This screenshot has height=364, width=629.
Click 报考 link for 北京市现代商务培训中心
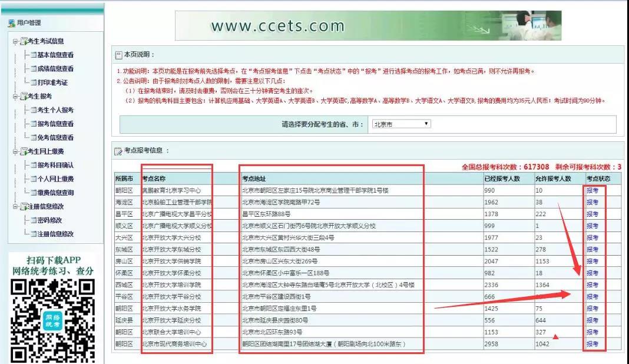[x=592, y=344]
